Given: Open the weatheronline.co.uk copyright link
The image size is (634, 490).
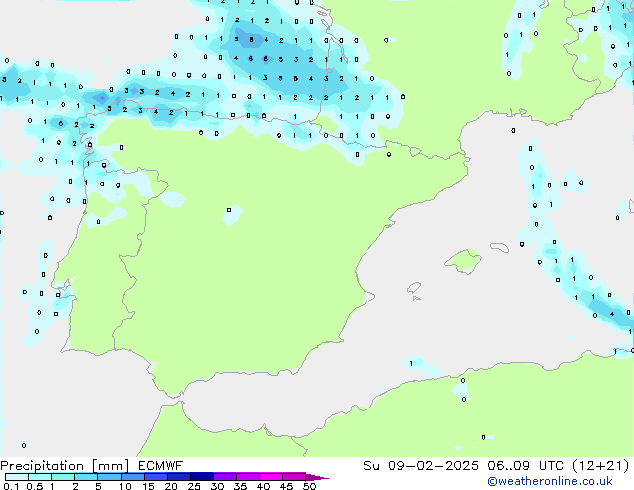Looking at the screenshot, I should point(549,481).
